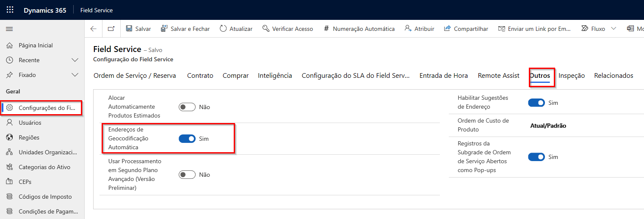Click the Atribuir person icon
The height and width of the screenshot is (219, 644).
(x=408, y=29)
